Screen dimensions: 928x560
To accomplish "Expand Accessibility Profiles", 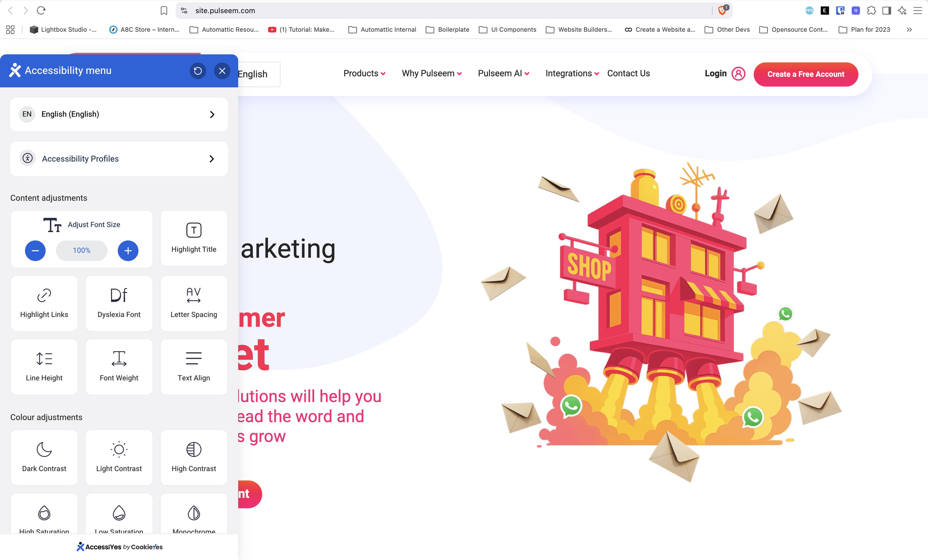I will tap(119, 158).
